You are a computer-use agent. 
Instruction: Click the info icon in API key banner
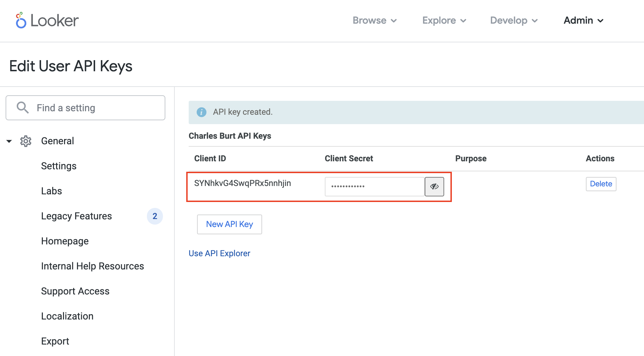pyautogui.click(x=202, y=112)
